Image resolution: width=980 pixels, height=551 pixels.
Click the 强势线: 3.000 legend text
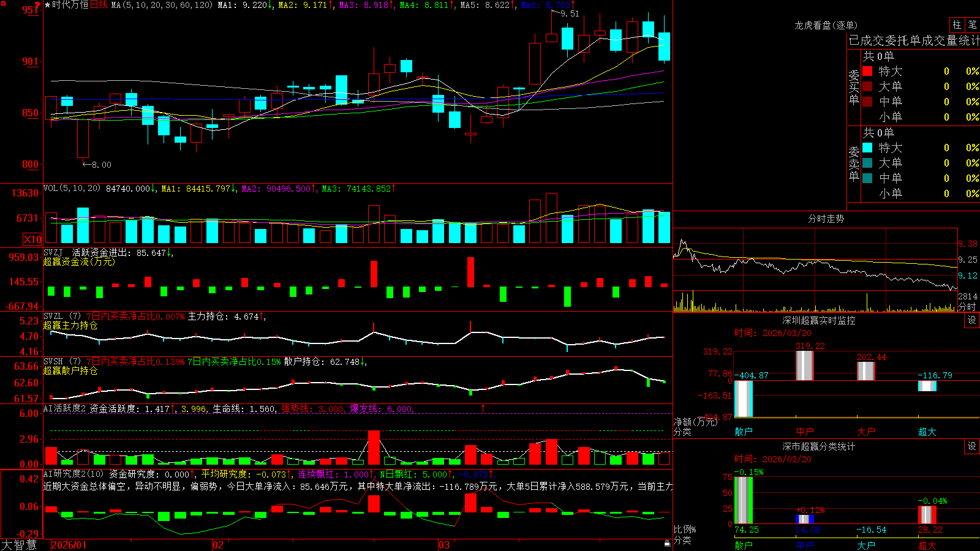[x=312, y=408]
